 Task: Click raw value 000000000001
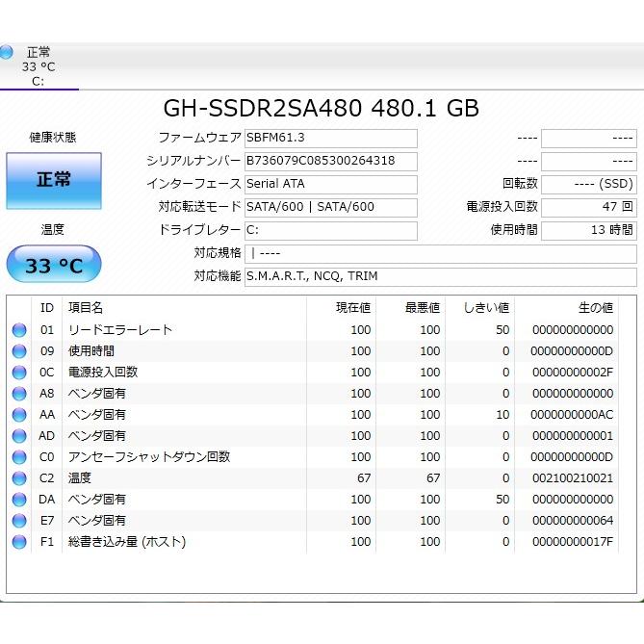(573, 436)
